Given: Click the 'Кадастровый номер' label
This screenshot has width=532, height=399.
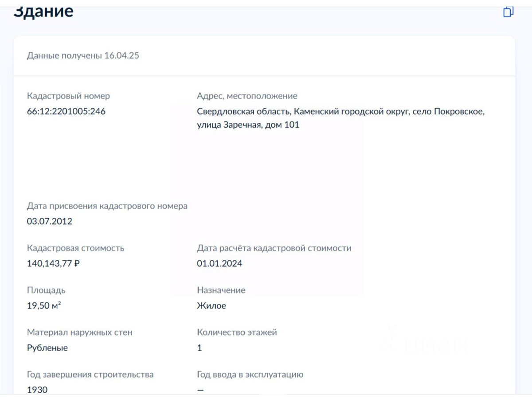Looking at the screenshot, I should (68, 96).
